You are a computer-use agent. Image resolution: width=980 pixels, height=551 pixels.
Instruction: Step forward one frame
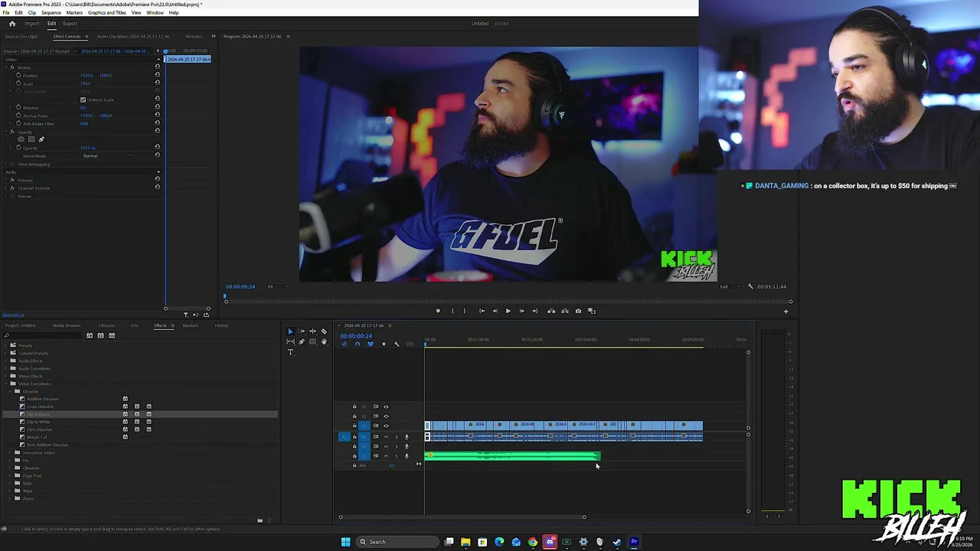click(522, 311)
